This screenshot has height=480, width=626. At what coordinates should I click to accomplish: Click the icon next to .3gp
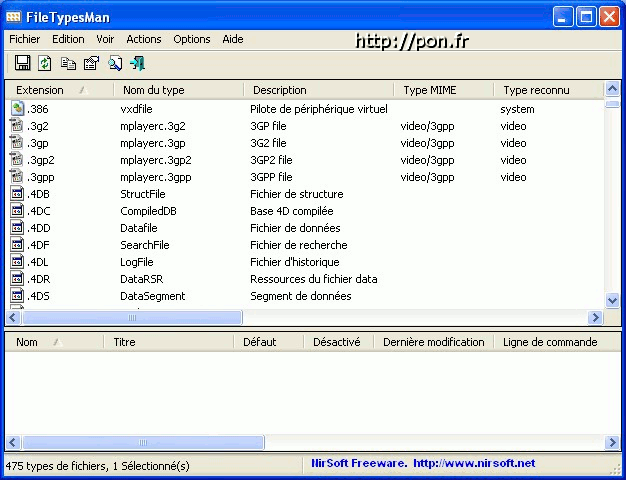pyautogui.click(x=17, y=143)
